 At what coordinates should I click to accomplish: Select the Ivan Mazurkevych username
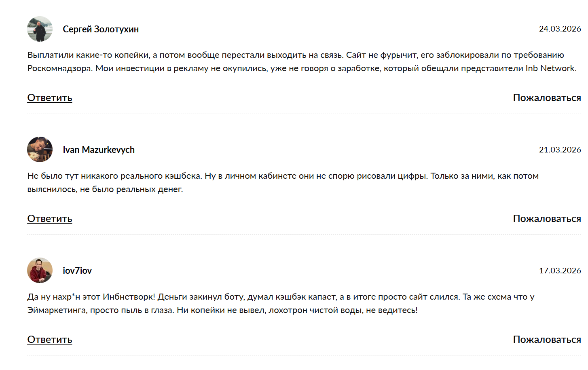[99, 150]
